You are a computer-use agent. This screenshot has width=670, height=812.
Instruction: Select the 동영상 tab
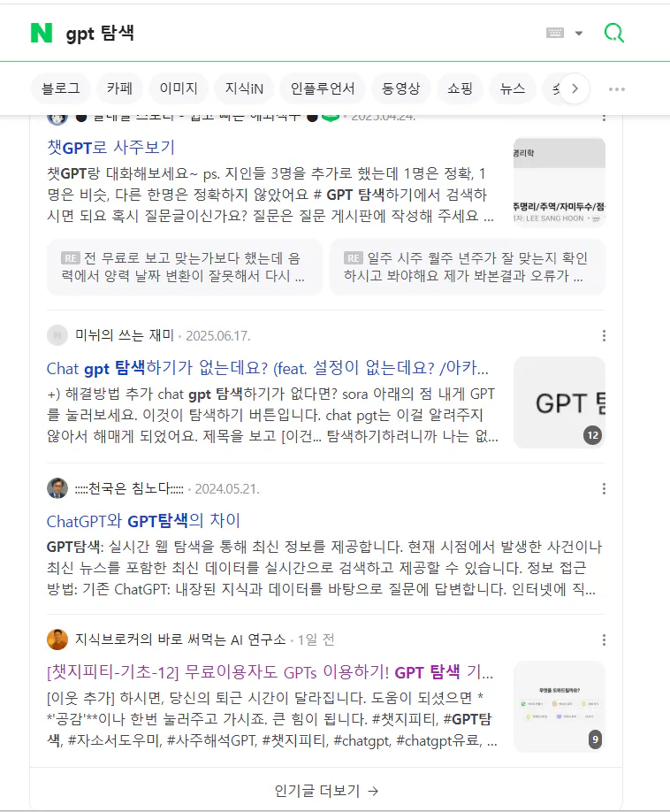coord(400,89)
